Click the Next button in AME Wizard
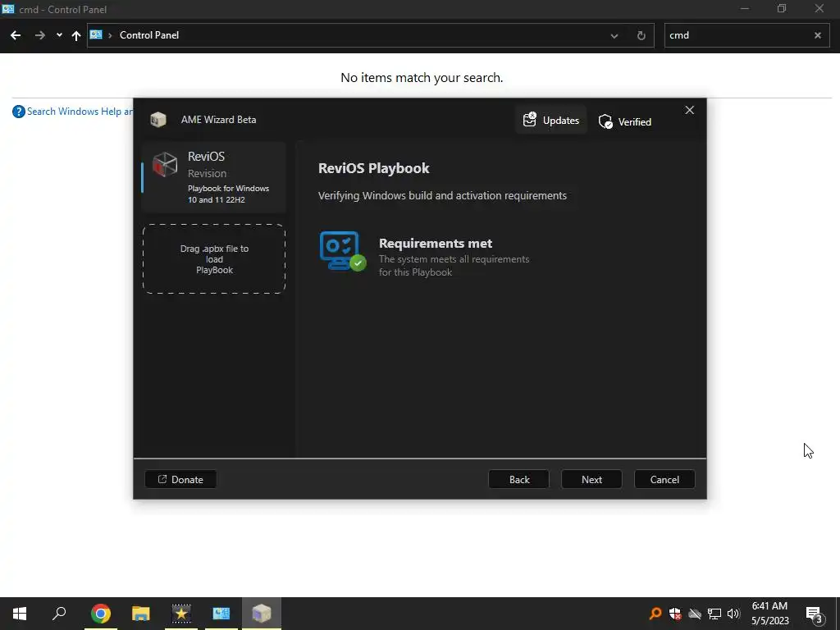The image size is (840, 630). click(x=591, y=479)
